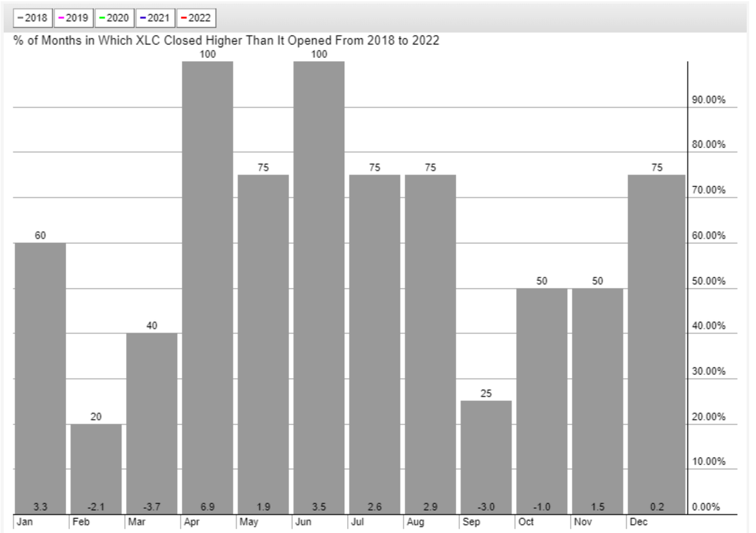Click the 30.00% y-axis label

[708, 371]
